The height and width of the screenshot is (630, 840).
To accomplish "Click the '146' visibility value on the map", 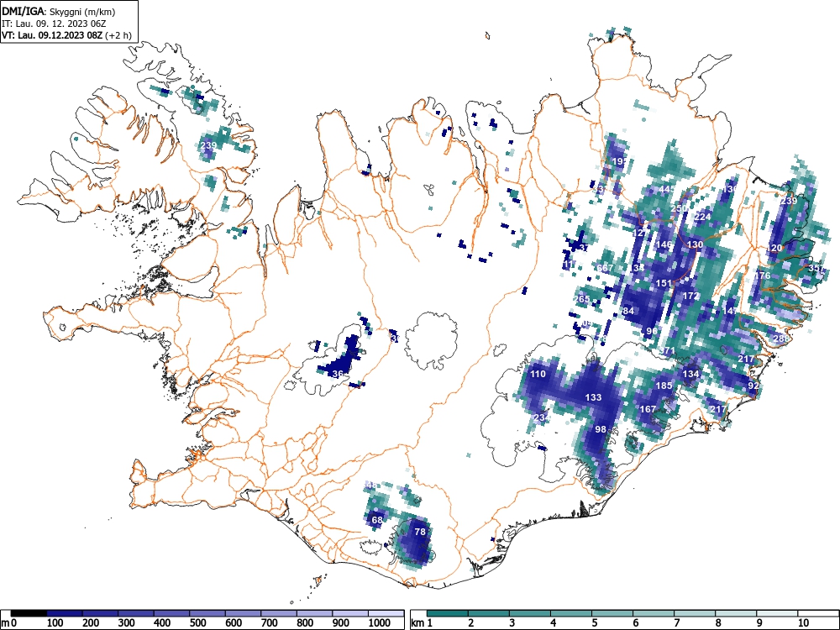I will click(664, 244).
